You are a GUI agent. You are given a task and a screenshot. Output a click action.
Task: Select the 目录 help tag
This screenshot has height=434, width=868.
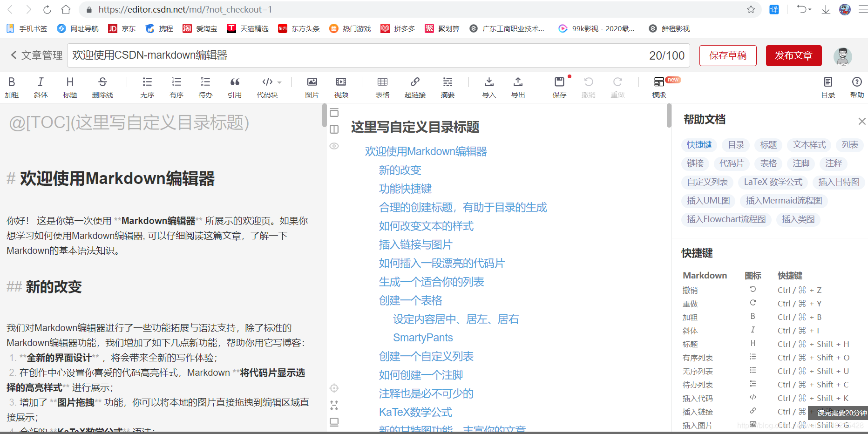coord(736,145)
